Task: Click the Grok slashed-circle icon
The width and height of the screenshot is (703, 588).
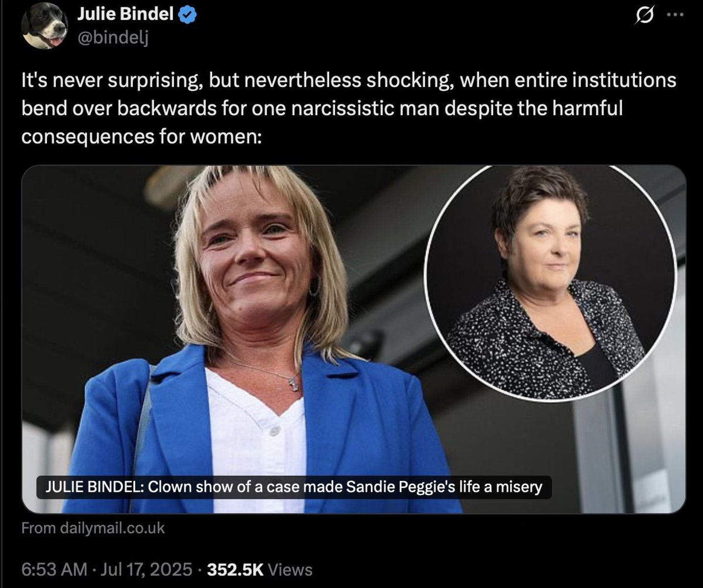Action: [x=642, y=16]
